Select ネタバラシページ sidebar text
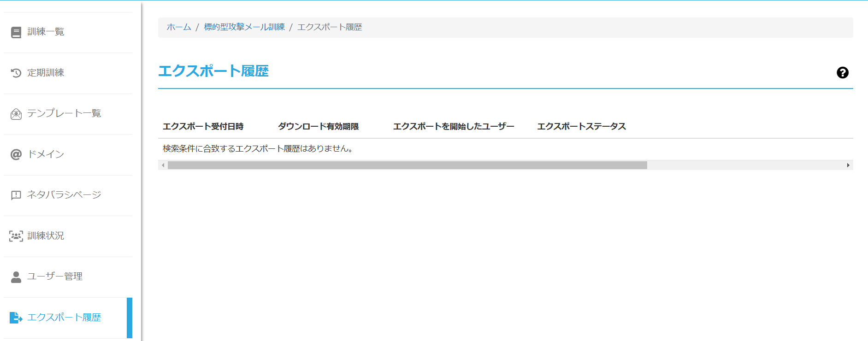 click(64, 195)
